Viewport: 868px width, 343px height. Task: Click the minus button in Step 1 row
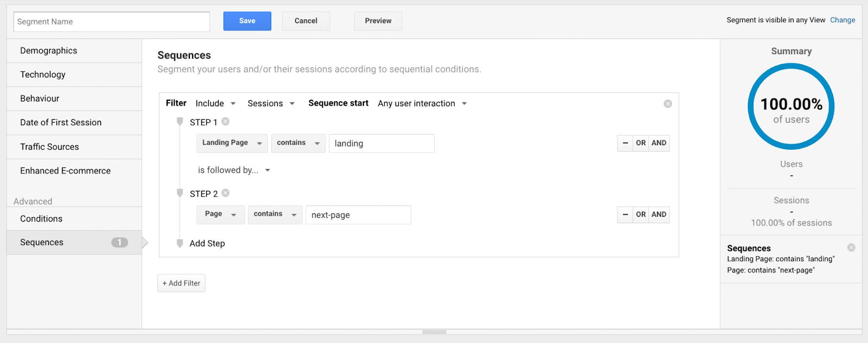click(x=625, y=143)
